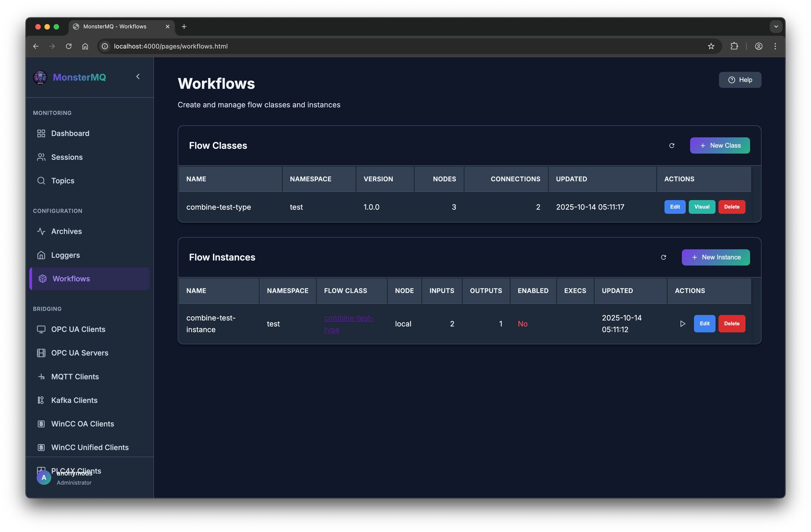The width and height of the screenshot is (811, 532).
Task: Click the New Class button
Action: (720, 146)
